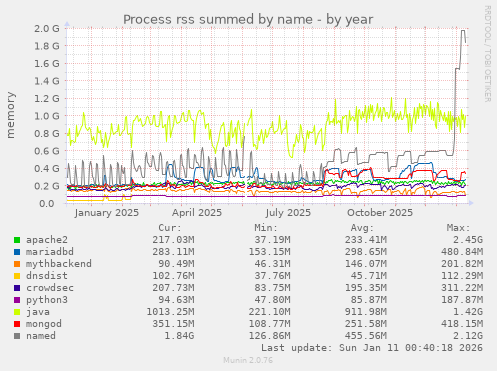Click the crowdsec legend label
Screen dimensions: 497x371
pos(50,288)
